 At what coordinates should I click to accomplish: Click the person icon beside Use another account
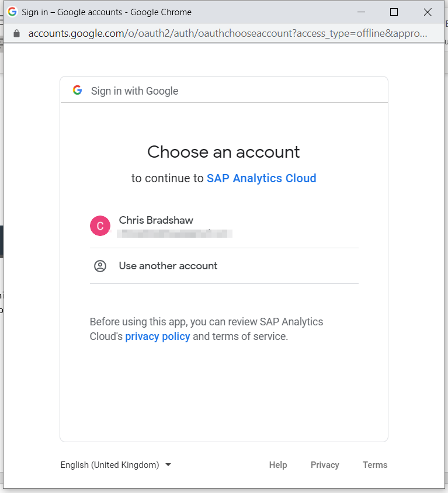100,266
